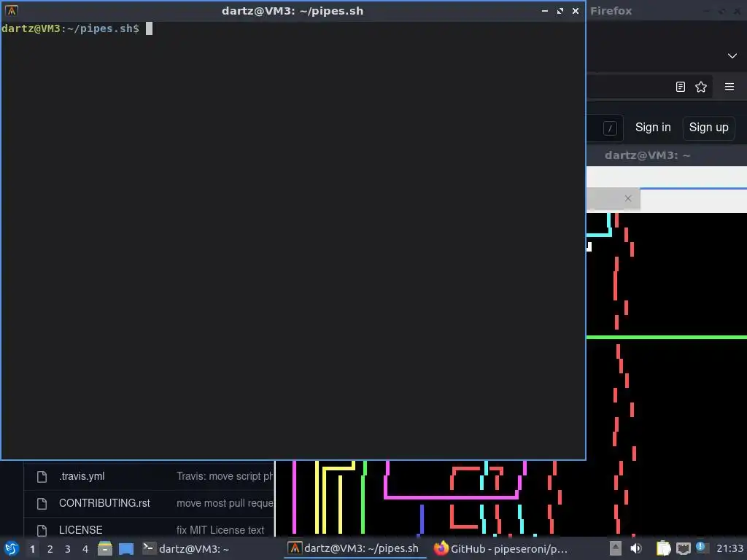This screenshot has width=747, height=560.
Task: Close the terminal tab with the X icon
Action: click(x=628, y=198)
